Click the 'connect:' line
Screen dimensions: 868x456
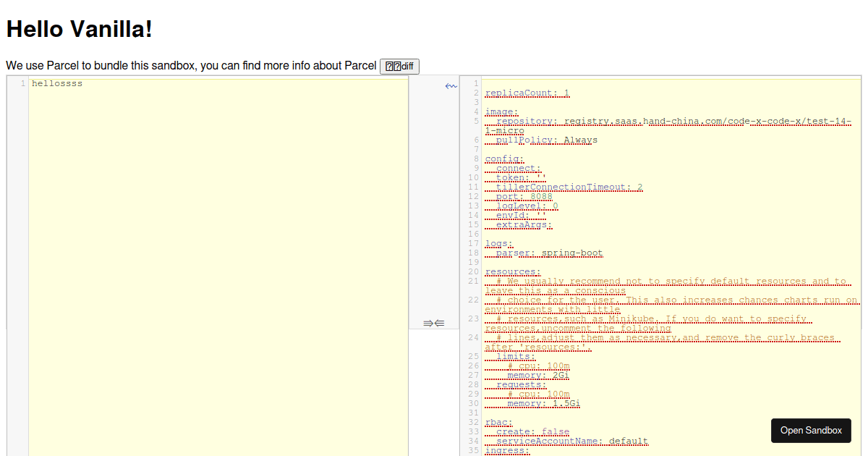[519, 168]
